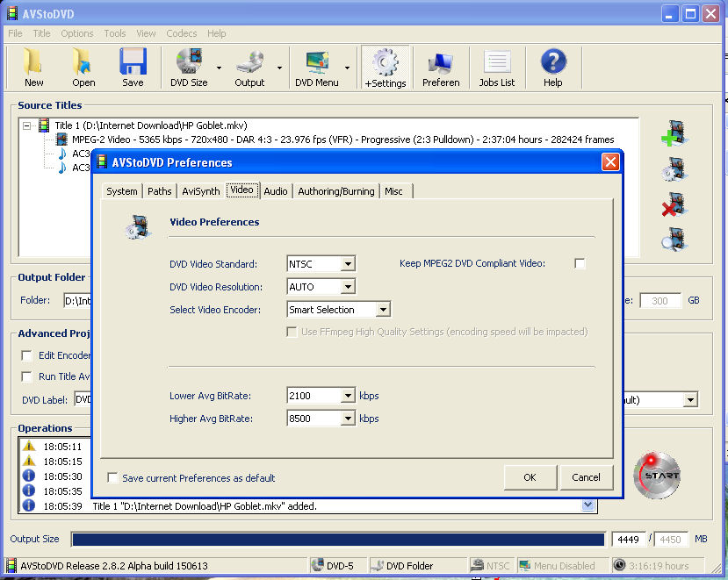Click Cancel in Preferences dialog
Screen dimensions: 728x580
pos(586,477)
